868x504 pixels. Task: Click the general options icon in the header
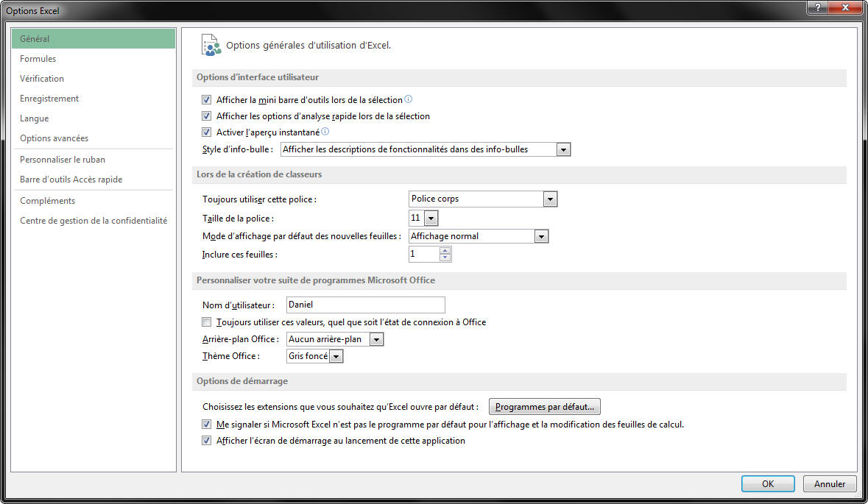pyautogui.click(x=211, y=46)
